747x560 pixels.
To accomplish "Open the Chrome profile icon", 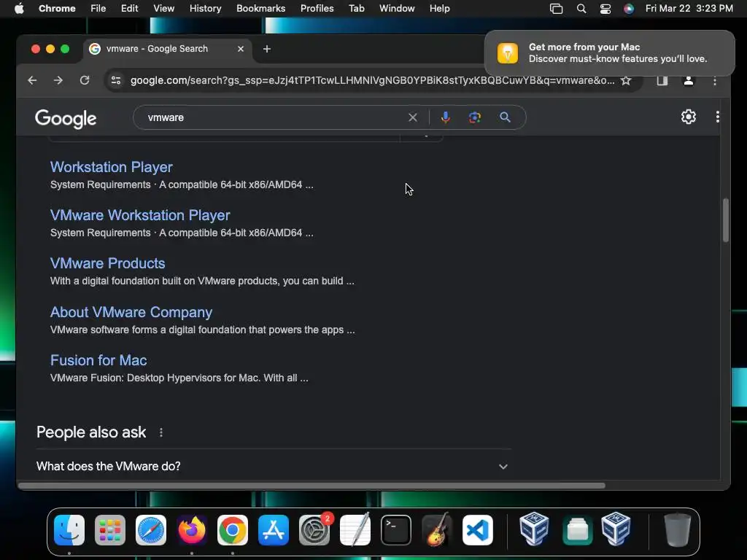I will [689, 80].
